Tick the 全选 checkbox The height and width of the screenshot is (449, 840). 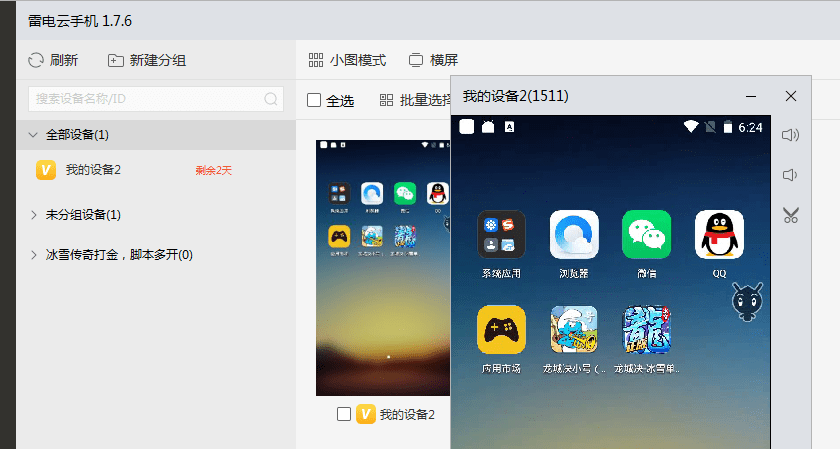[314, 100]
